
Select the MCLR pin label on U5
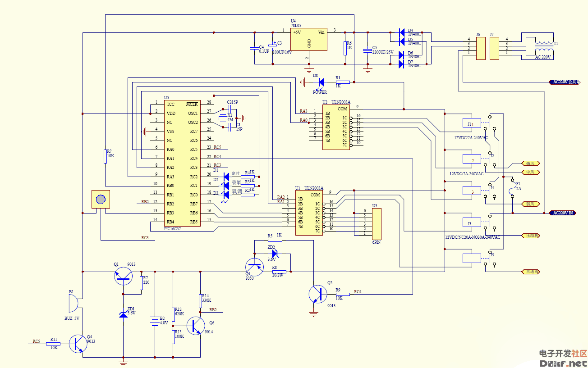(192, 104)
